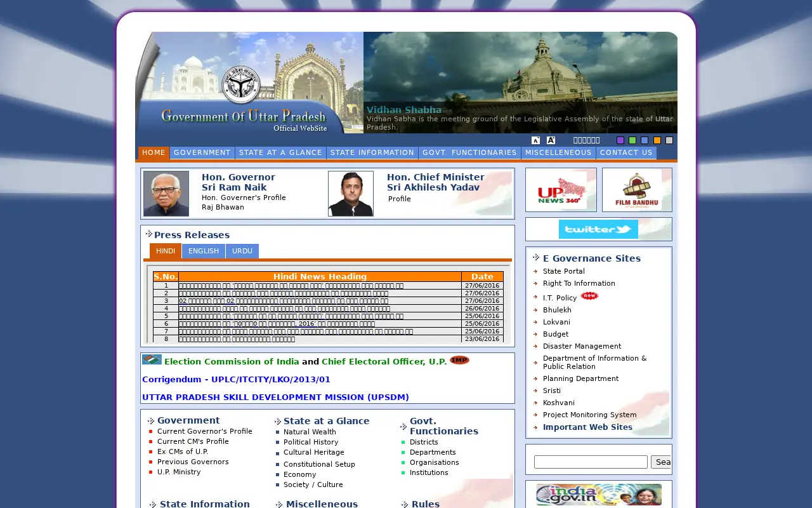Open the I.T. Policy link

(560, 298)
